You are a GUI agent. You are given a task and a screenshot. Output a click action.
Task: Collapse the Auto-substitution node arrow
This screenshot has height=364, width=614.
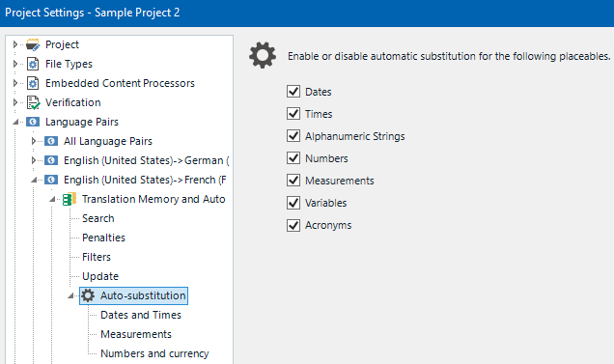click(70, 295)
